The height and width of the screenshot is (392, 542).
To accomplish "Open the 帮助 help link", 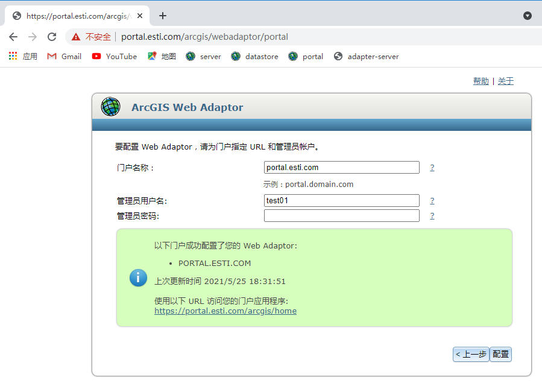I will [481, 81].
